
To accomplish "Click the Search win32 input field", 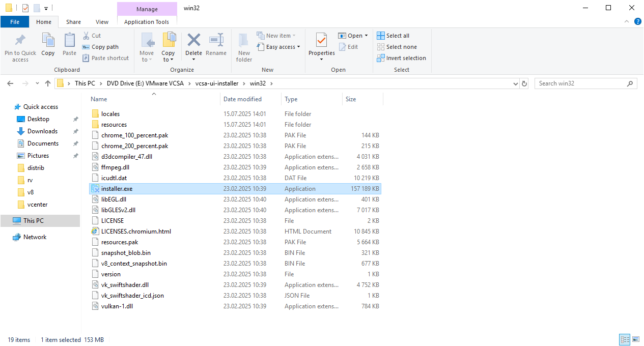I will click(x=580, y=83).
